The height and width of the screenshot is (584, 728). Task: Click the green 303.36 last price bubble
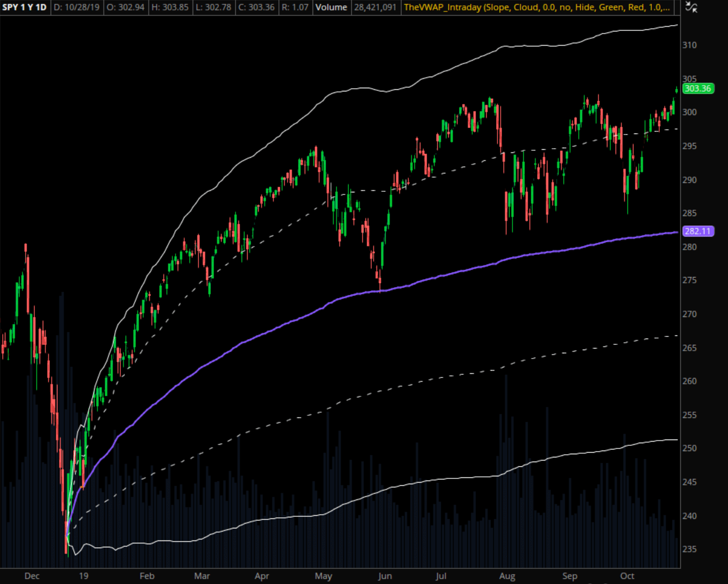pos(698,88)
